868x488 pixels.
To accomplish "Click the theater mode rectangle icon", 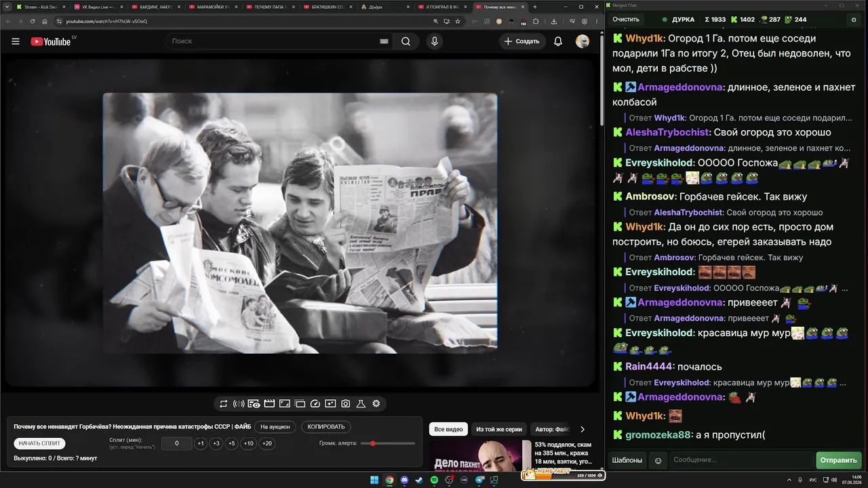I will point(285,404).
